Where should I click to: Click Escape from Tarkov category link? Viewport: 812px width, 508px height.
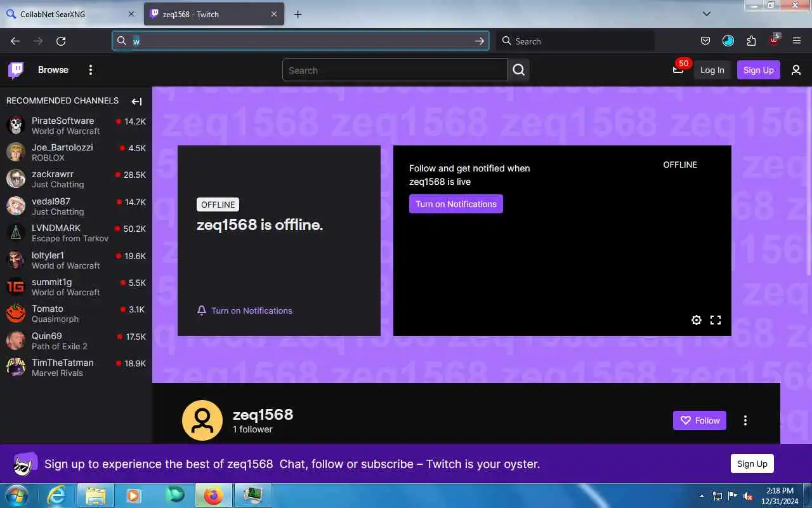pos(70,238)
